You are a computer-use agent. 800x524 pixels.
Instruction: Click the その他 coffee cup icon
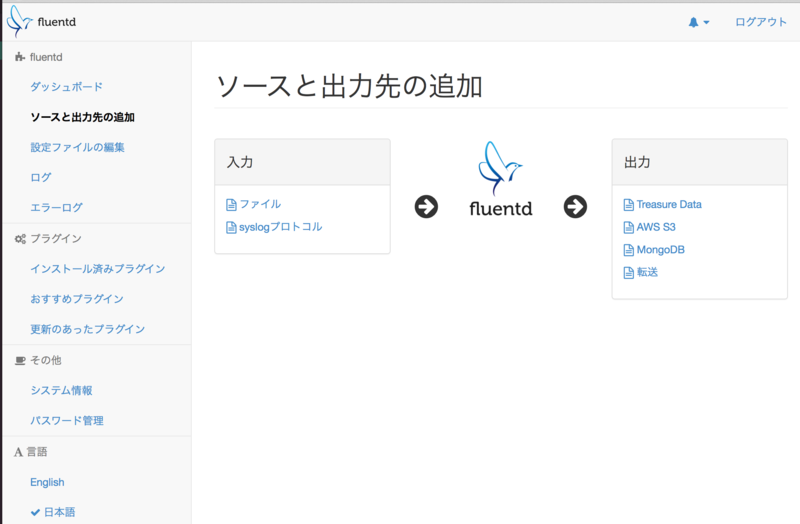click(20, 361)
